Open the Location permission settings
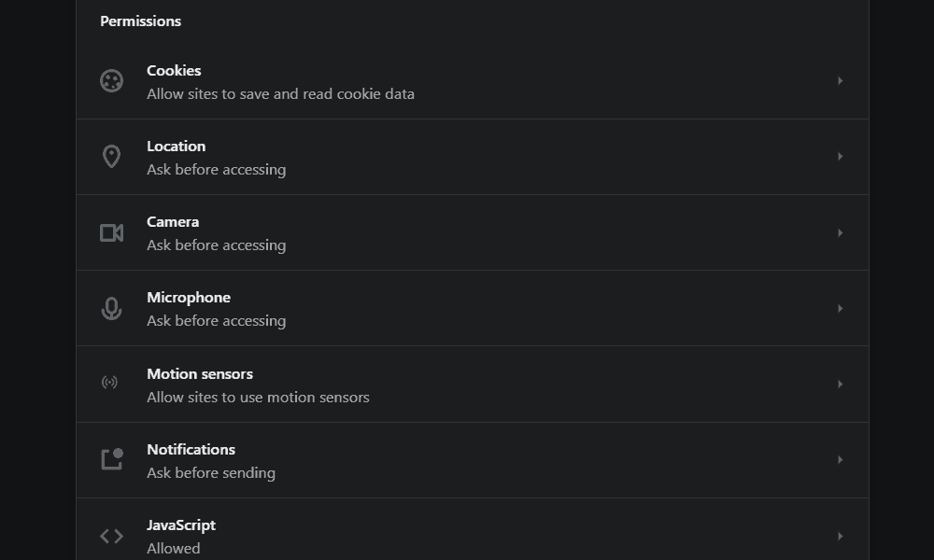934x560 pixels. coord(176,147)
